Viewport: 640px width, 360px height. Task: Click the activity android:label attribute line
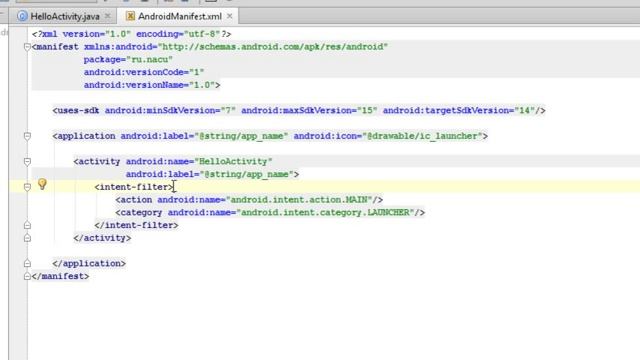pos(212,174)
